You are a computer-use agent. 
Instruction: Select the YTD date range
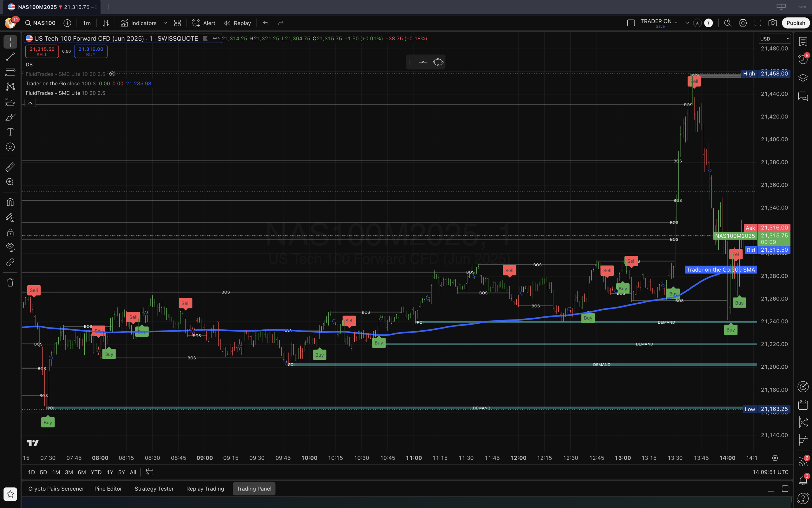pyautogui.click(x=96, y=472)
